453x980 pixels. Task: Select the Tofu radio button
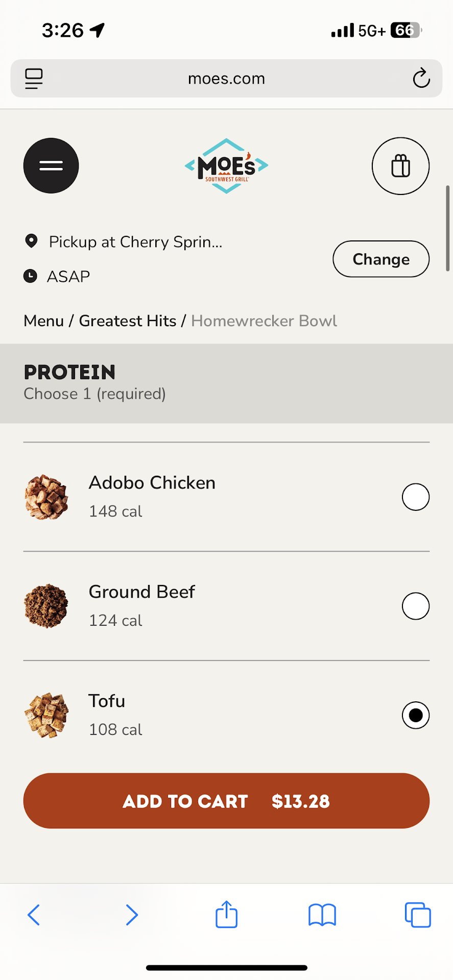(415, 715)
